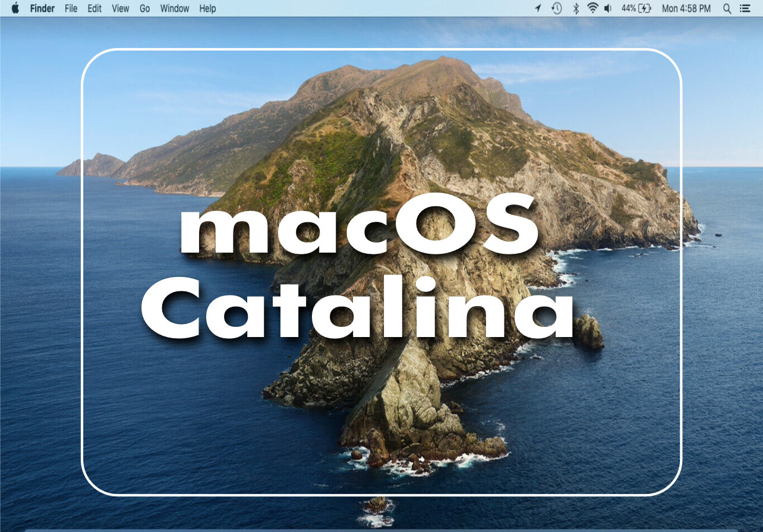Open the Time Machine status menu
The width and height of the screenshot is (763, 532).
tap(557, 8)
